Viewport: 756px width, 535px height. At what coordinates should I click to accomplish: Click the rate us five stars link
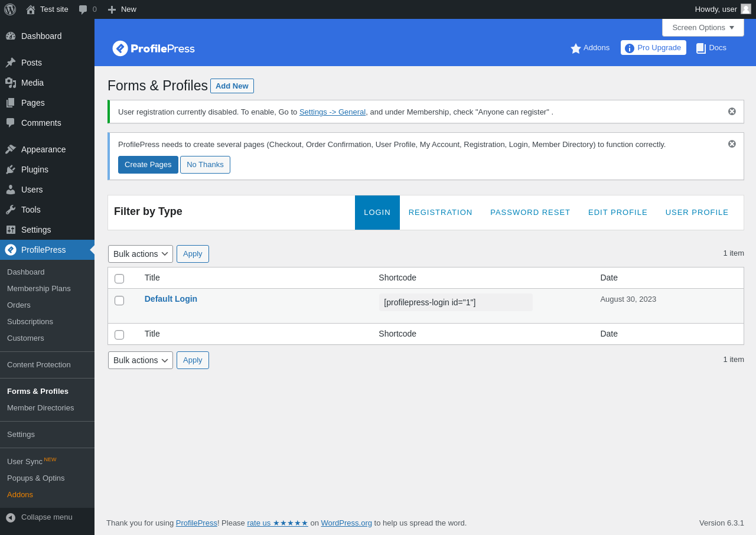point(278,523)
